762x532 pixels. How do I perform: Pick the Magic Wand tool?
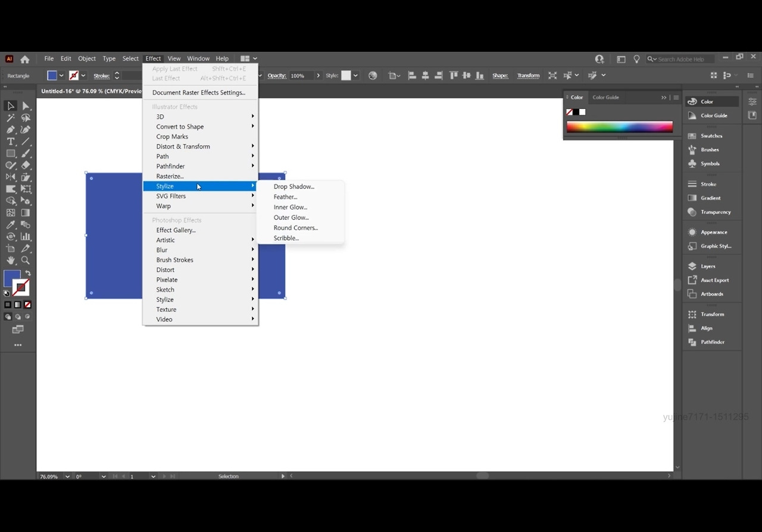pos(11,118)
